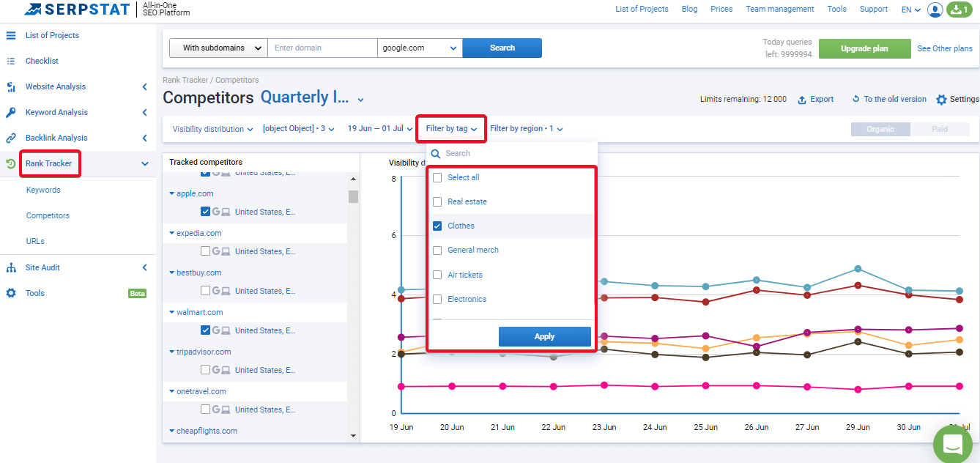Image resolution: width=980 pixels, height=463 pixels.
Task: Click the green downloads badge icon
Action: [959, 10]
